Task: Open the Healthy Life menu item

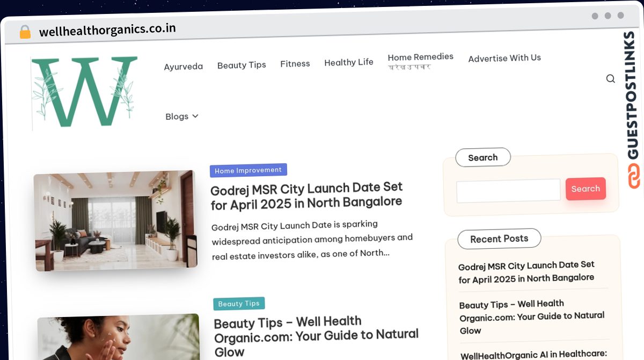Action: (349, 62)
